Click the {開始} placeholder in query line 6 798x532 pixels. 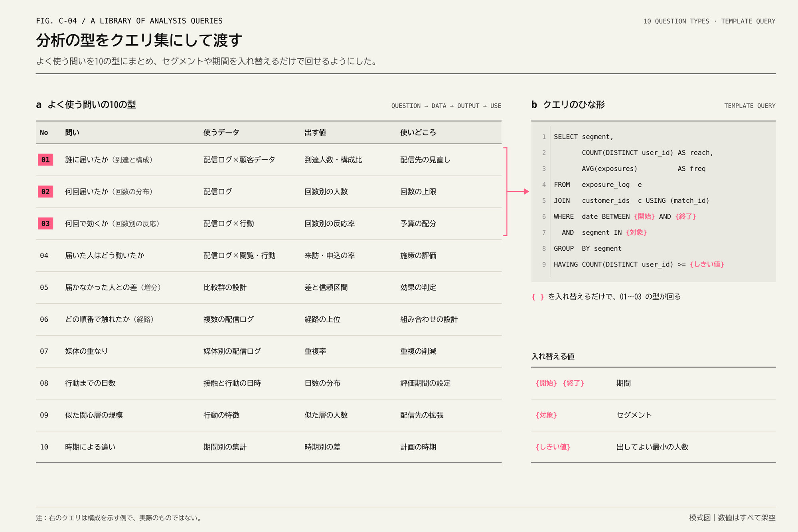644,217
